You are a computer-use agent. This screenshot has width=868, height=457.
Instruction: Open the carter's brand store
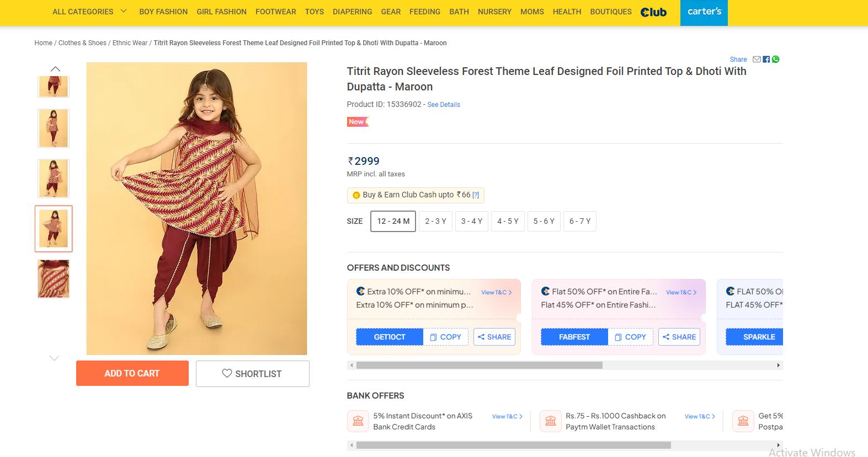tap(704, 12)
